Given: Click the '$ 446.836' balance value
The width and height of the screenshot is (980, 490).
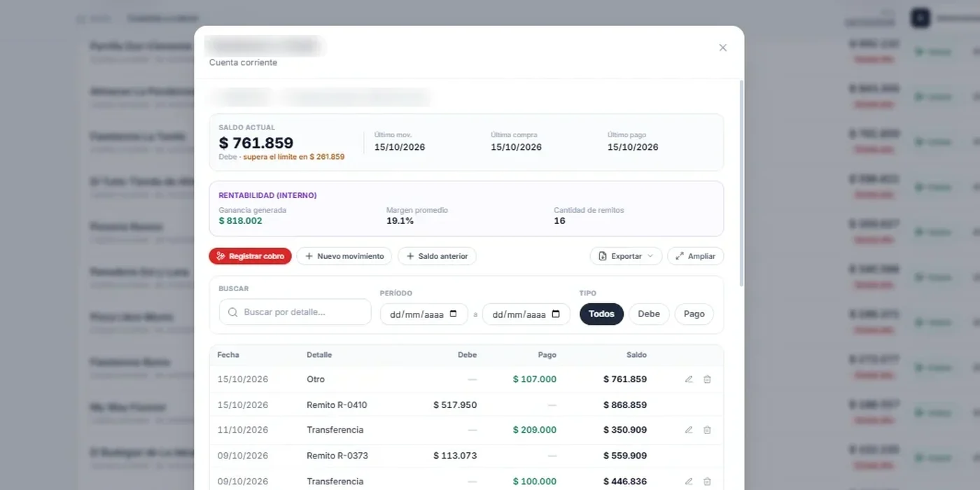Looking at the screenshot, I should click(x=625, y=482).
